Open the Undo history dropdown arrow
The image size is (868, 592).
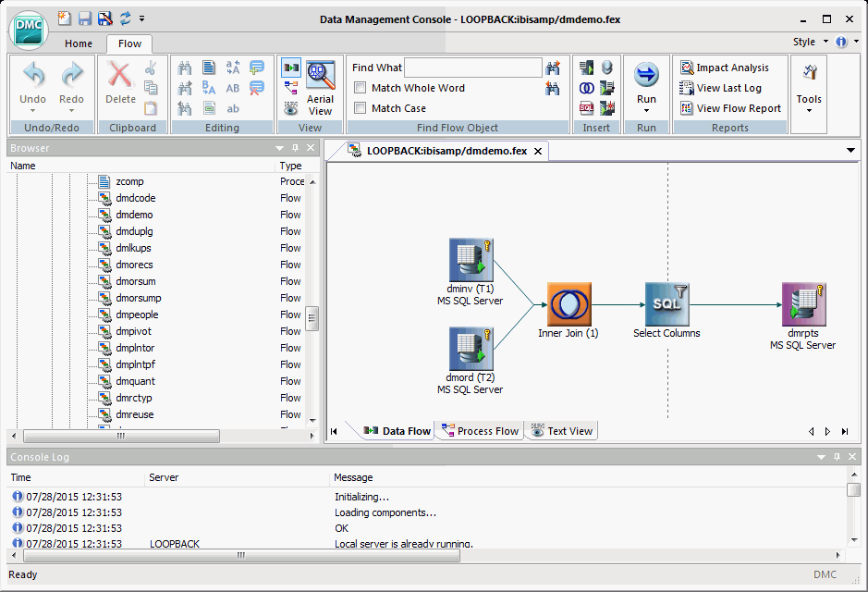click(x=32, y=111)
